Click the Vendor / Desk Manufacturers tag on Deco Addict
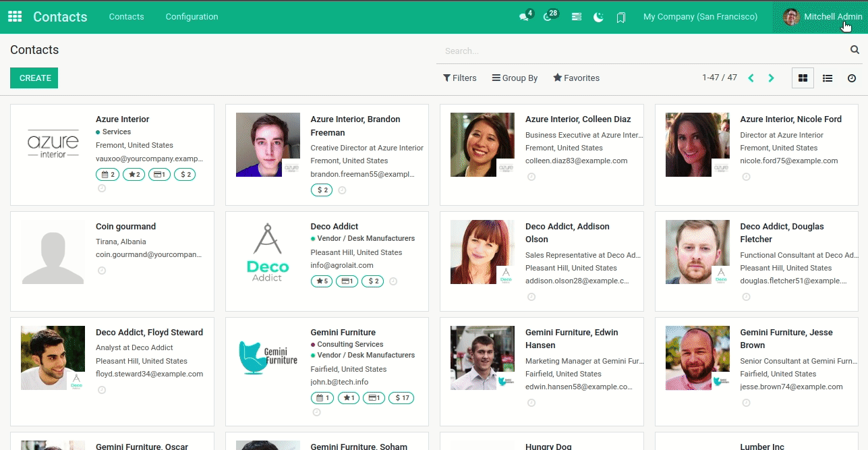 (x=363, y=239)
